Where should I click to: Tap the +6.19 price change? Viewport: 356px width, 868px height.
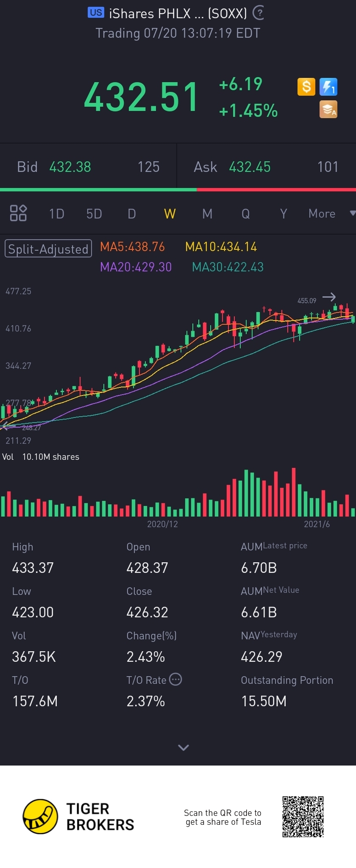click(x=241, y=84)
